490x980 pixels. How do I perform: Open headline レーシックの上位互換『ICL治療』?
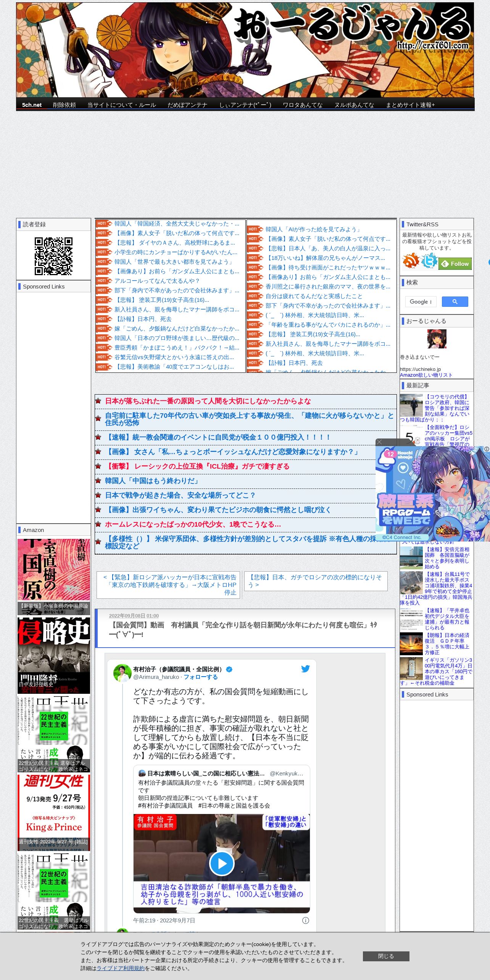197,466
